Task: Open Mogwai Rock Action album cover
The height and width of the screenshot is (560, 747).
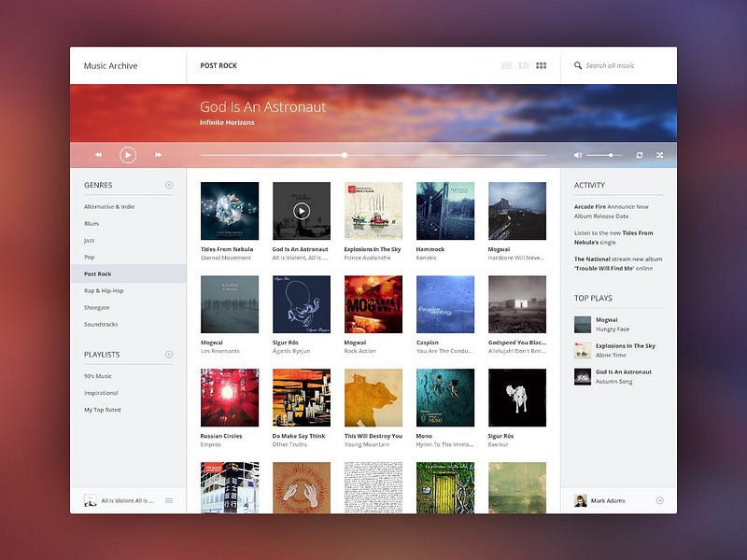Action: click(373, 304)
